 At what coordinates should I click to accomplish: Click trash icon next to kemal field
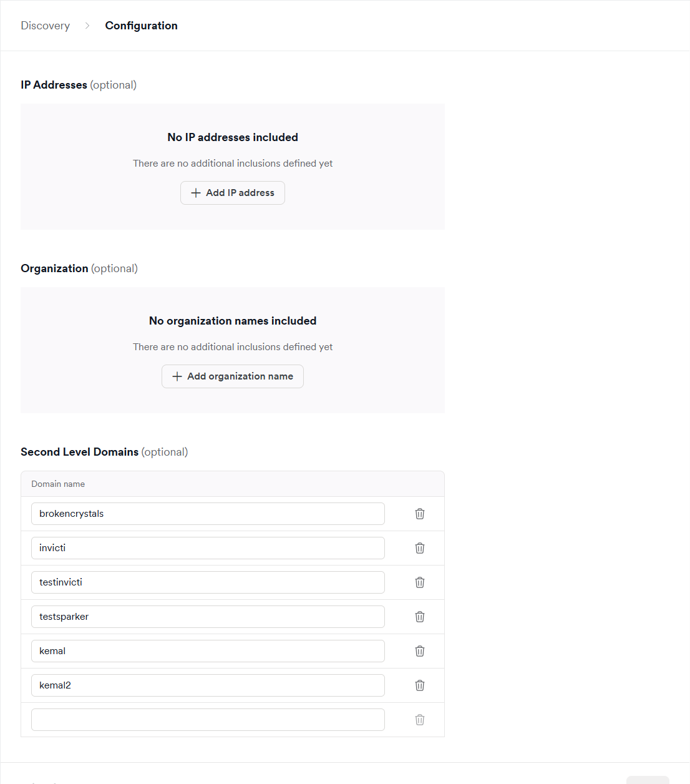pos(420,651)
